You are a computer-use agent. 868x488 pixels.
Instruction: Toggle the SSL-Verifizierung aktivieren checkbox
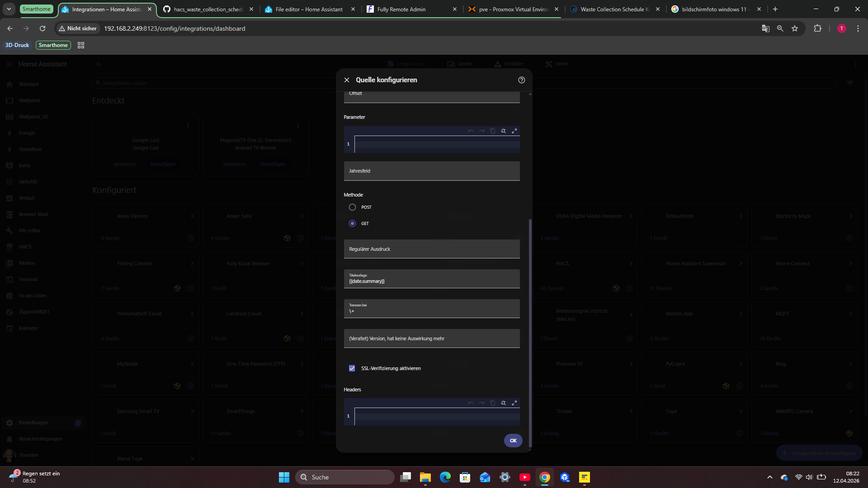pyautogui.click(x=352, y=368)
